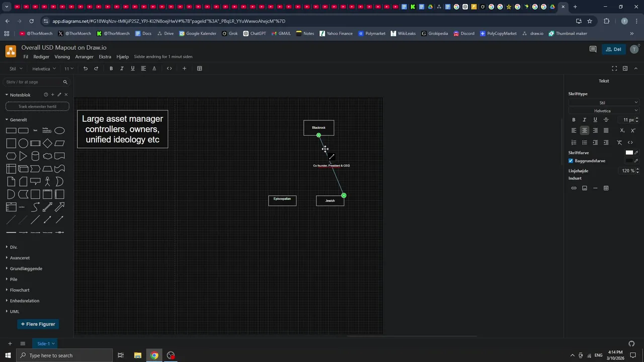Enter fullscreen using the expand icon
The image size is (644, 362).
coord(614,68)
